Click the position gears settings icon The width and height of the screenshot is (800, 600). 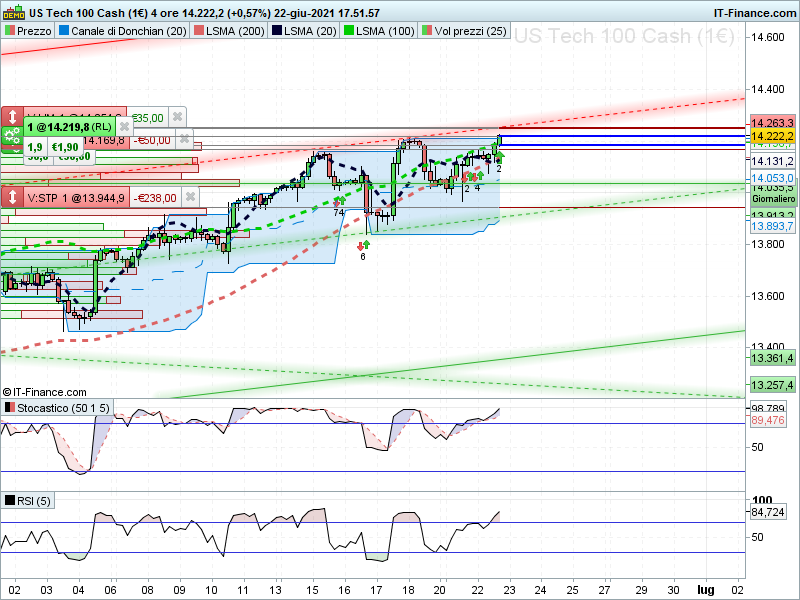11,137
